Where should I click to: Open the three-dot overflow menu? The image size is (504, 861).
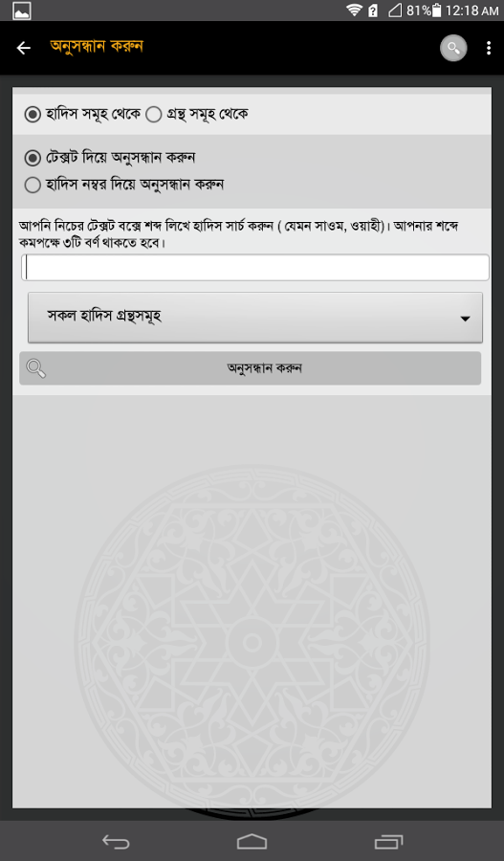coord(488,49)
